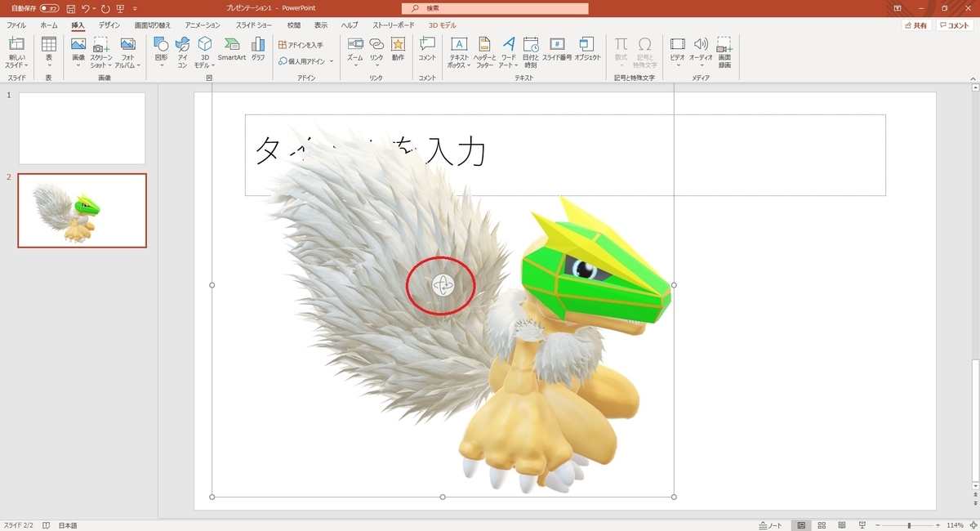The image size is (980, 531).
Task: Click アドインを入手 get add-ins
Action: tap(301, 45)
